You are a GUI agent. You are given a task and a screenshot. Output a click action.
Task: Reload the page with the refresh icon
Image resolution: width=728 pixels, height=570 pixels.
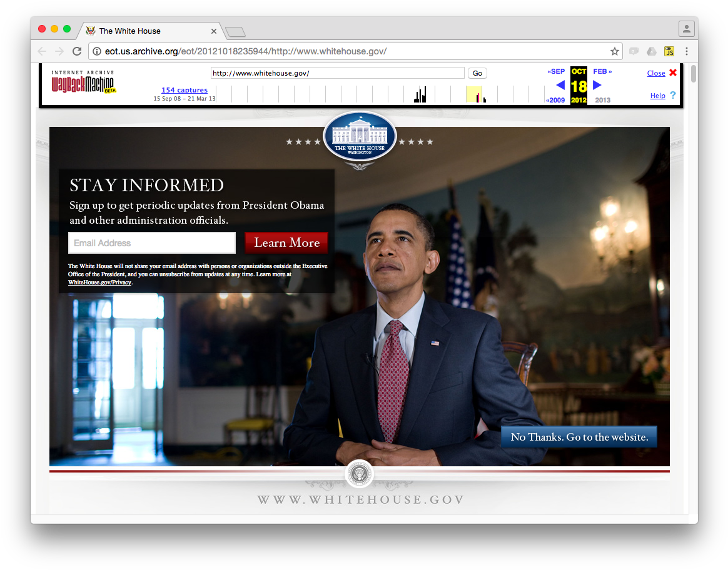(77, 51)
